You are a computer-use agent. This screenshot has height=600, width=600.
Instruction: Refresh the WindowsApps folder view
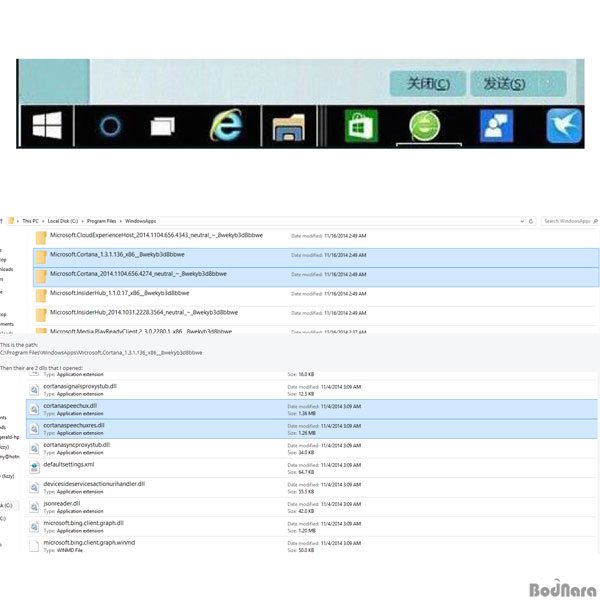point(531,221)
